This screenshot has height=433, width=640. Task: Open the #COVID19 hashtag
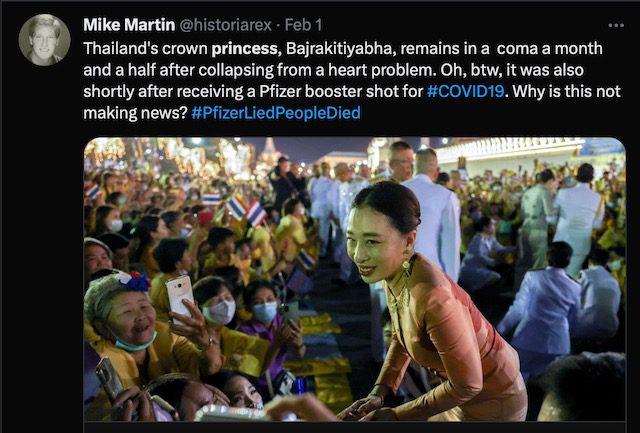pos(465,91)
